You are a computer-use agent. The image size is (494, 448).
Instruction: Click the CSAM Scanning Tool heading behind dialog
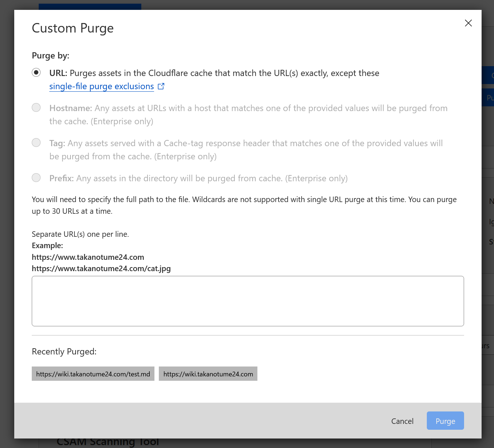click(108, 443)
